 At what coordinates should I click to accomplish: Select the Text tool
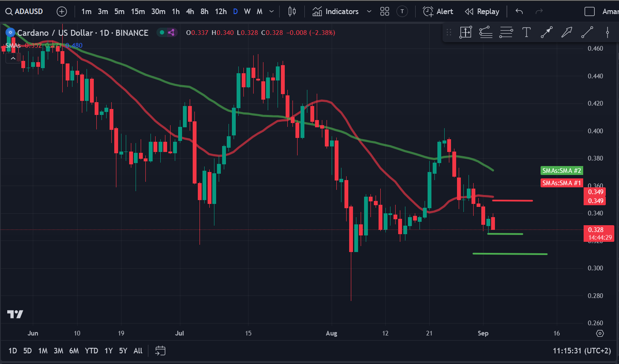(526, 32)
